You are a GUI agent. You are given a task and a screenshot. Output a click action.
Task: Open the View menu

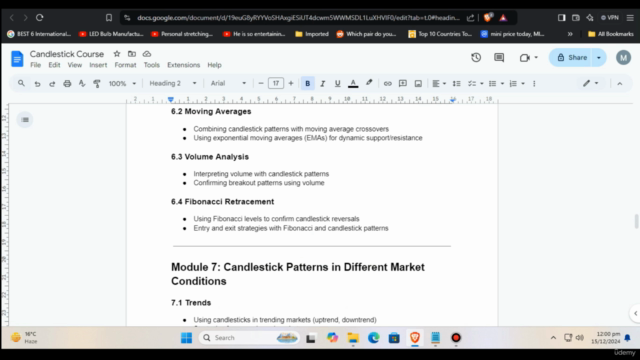[x=75, y=65]
